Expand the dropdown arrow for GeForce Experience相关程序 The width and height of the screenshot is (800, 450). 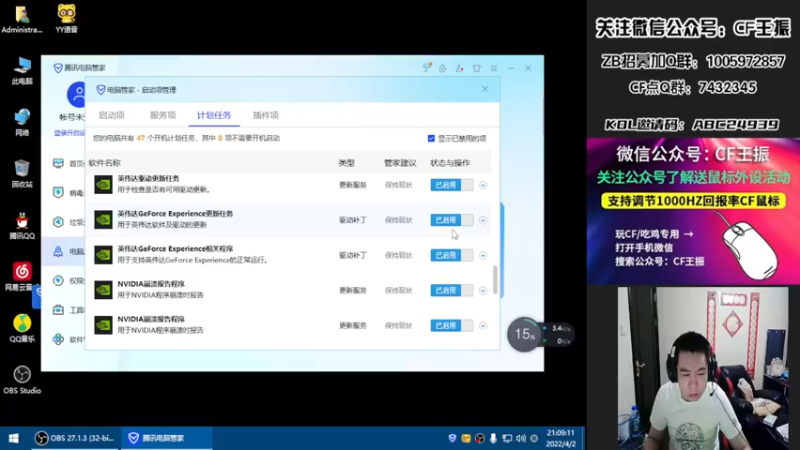(x=483, y=256)
